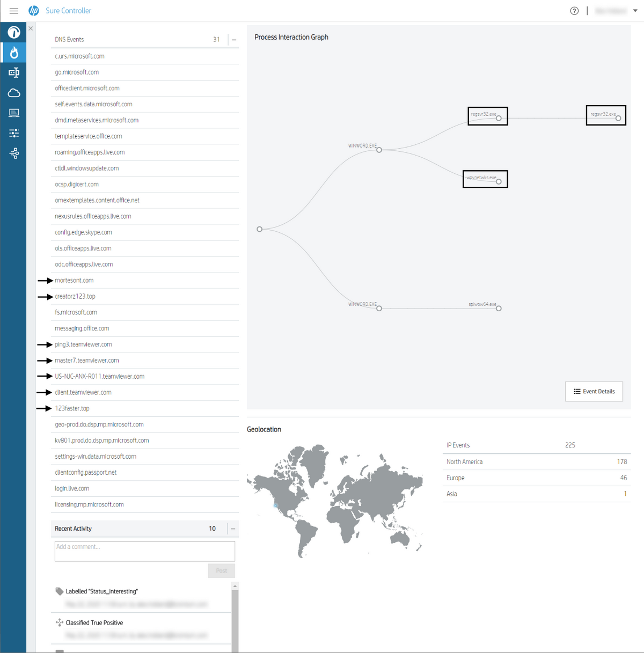Click the tag icon beside Labelled Status_Interesting
The width and height of the screenshot is (644, 653).
60,591
